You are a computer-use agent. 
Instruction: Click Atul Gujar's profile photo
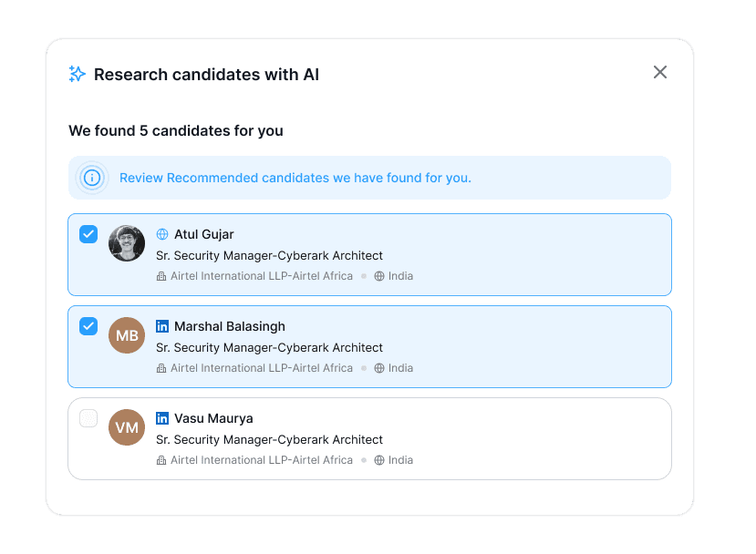127,243
